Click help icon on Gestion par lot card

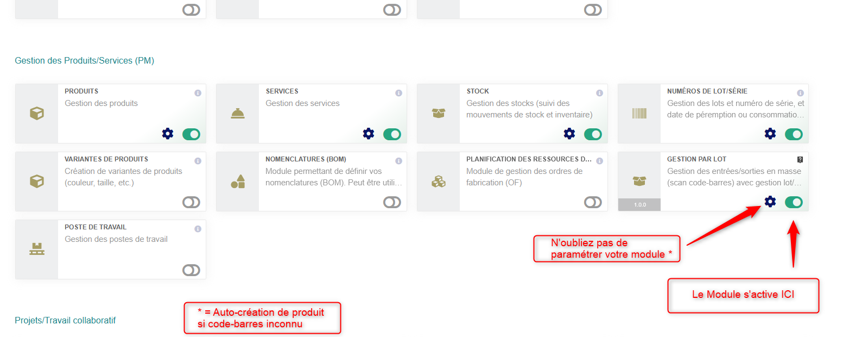(800, 160)
